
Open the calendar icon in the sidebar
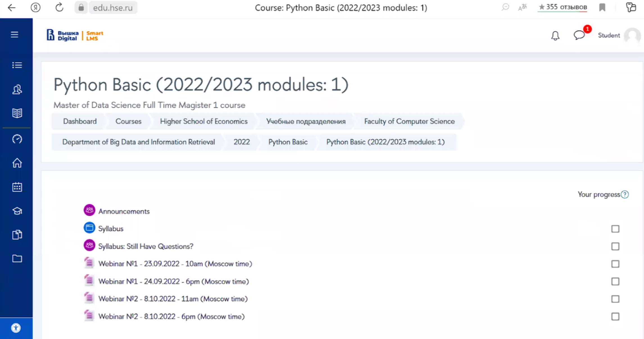(17, 187)
